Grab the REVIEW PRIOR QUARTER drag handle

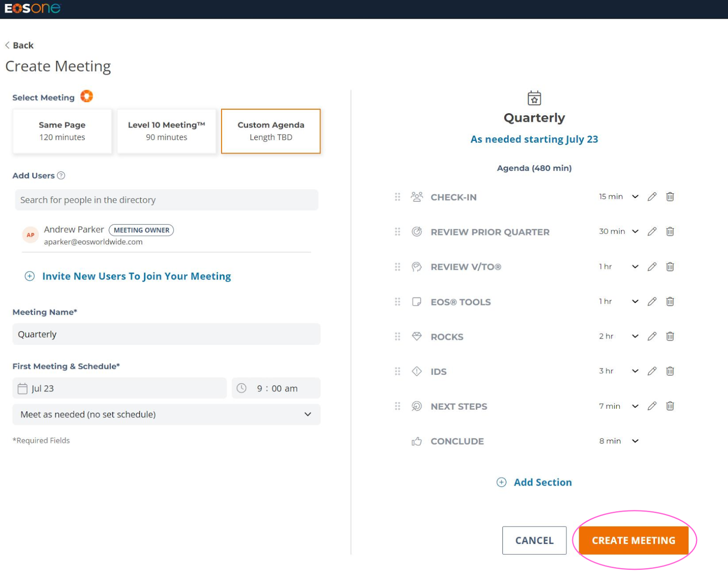pos(398,232)
